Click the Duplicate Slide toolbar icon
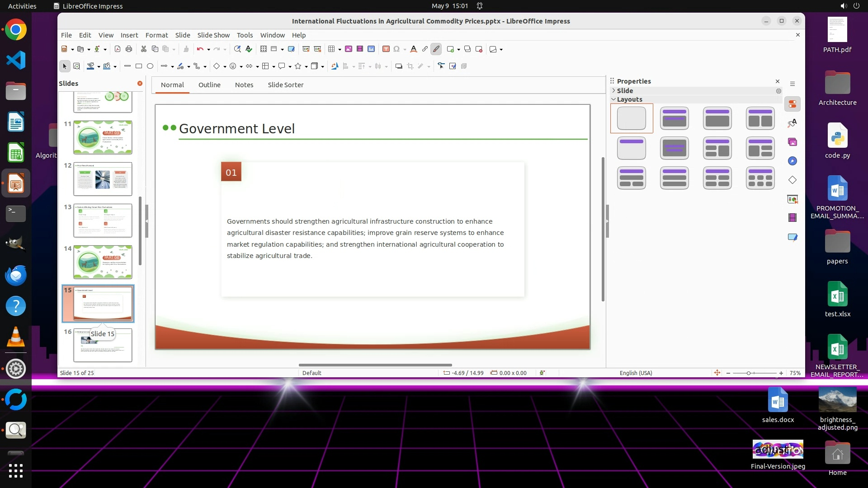 click(x=467, y=49)
